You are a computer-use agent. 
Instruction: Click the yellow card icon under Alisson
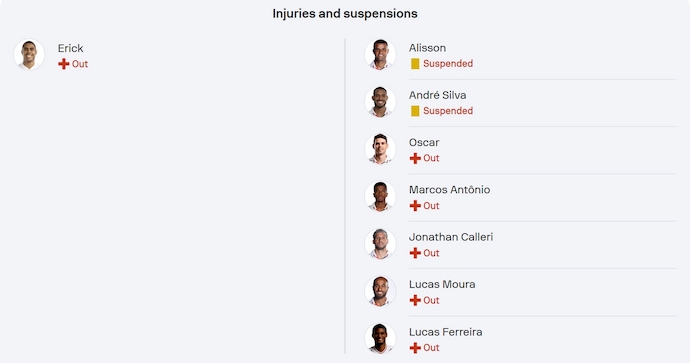[x=415, y=64]
